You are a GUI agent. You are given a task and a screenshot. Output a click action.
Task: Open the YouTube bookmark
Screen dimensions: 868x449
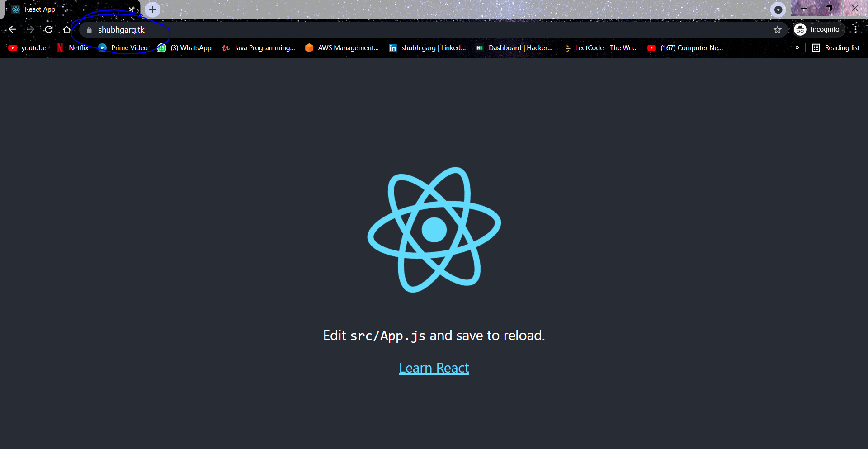tap(26, 48)
